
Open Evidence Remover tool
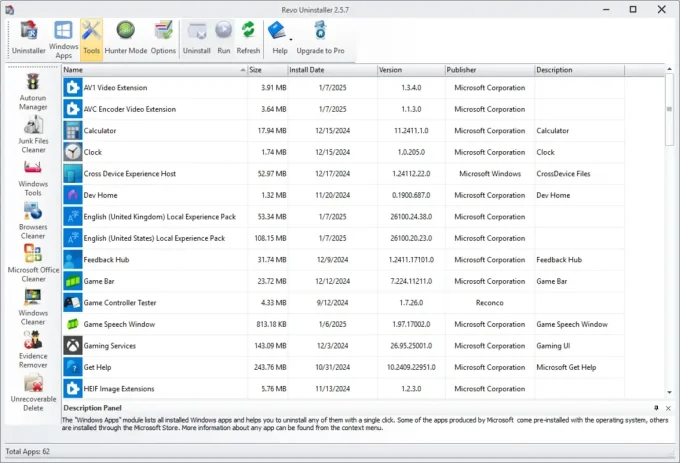pos(33,354)
